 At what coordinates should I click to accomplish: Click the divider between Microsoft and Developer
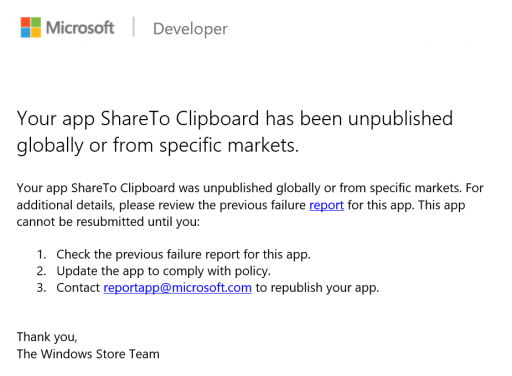click(134, 27)
